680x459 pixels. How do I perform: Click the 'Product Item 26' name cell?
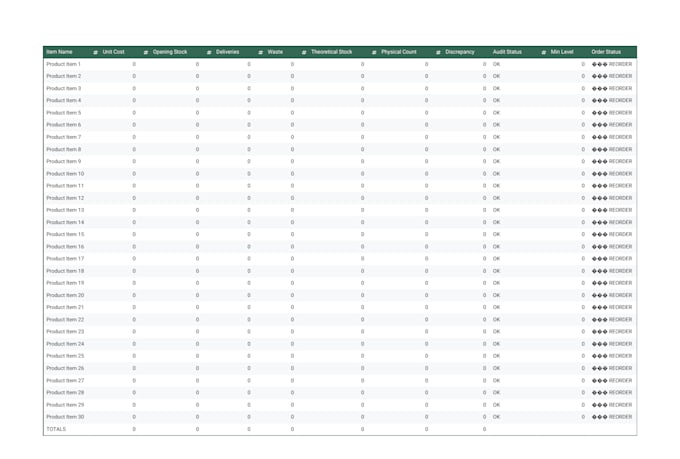click(65, 368)
